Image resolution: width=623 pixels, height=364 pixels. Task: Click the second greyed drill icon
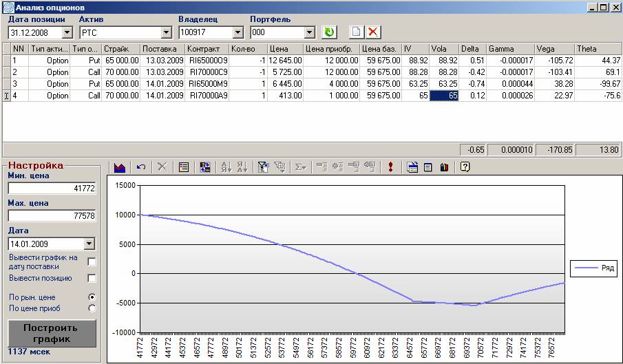click(338, 167)
